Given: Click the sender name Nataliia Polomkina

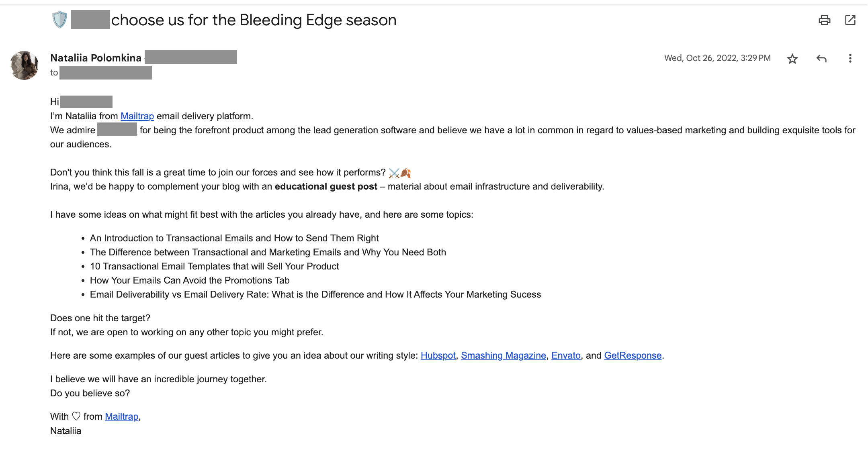Looking at the screenshot, I should click(96, 57).
